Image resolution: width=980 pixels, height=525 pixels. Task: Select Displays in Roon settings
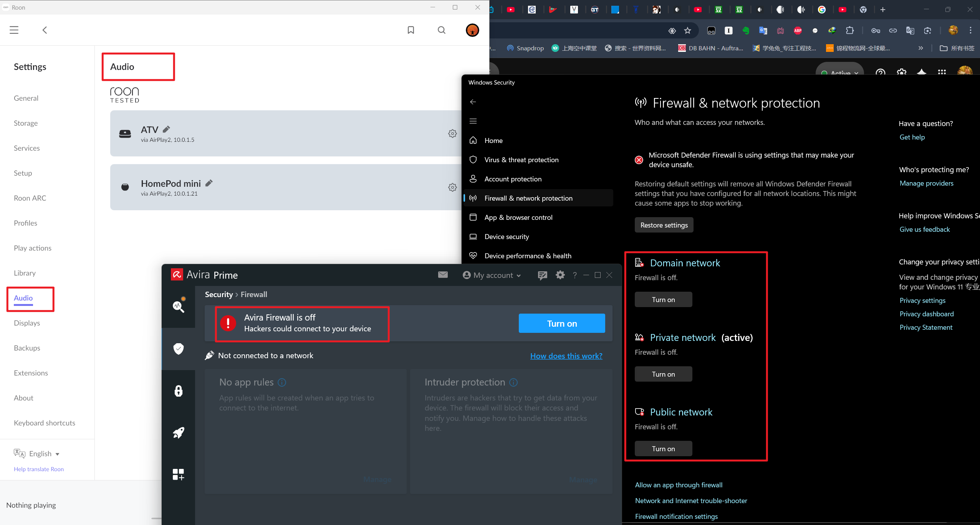pyautogui.click(x=27, y=323)
